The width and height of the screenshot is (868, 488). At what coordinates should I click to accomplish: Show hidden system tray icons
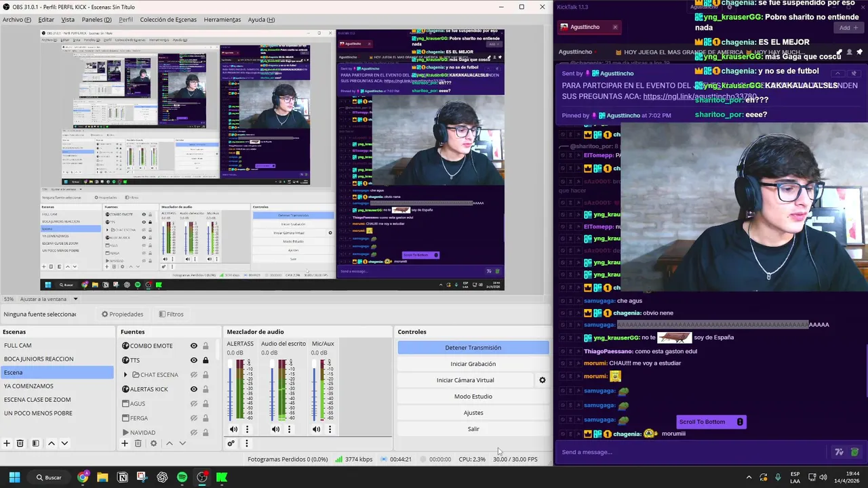(749, 477)
